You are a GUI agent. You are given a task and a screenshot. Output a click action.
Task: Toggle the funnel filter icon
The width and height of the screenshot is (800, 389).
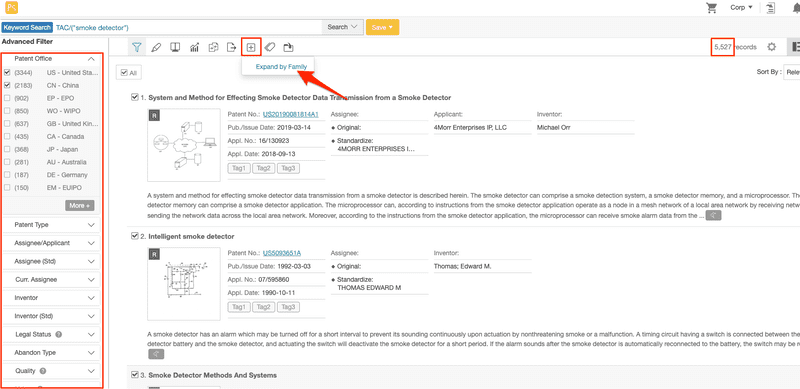136,47
